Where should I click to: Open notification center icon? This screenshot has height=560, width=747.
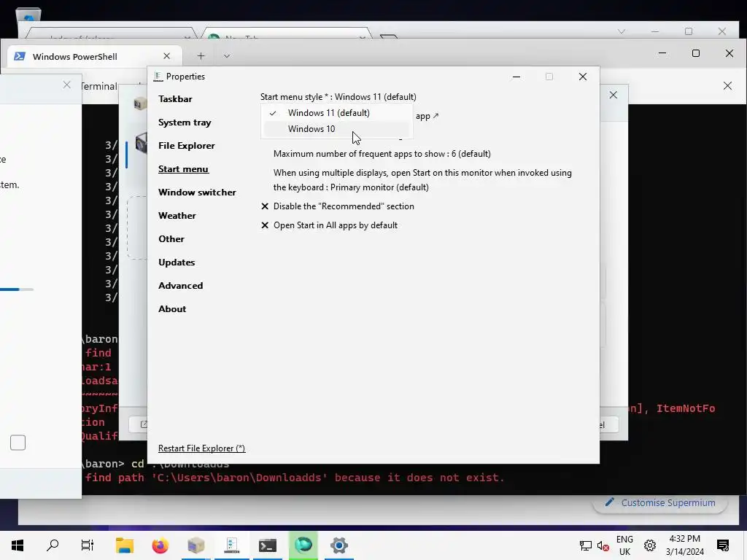(723, 545)
